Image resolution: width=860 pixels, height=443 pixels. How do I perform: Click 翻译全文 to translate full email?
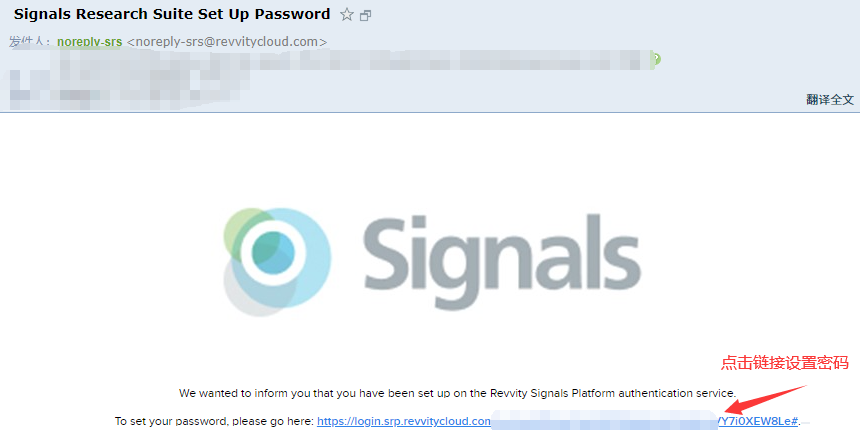830,100
